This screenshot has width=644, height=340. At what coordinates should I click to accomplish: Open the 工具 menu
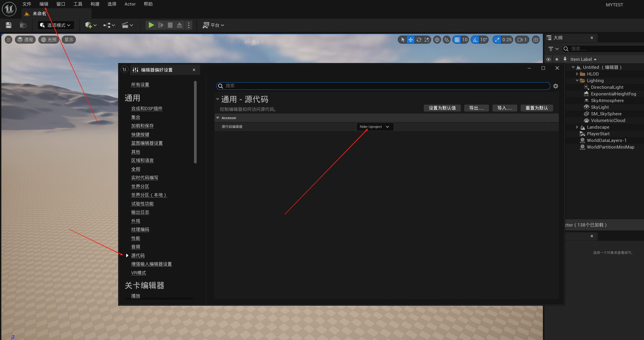tap(78, 4)
